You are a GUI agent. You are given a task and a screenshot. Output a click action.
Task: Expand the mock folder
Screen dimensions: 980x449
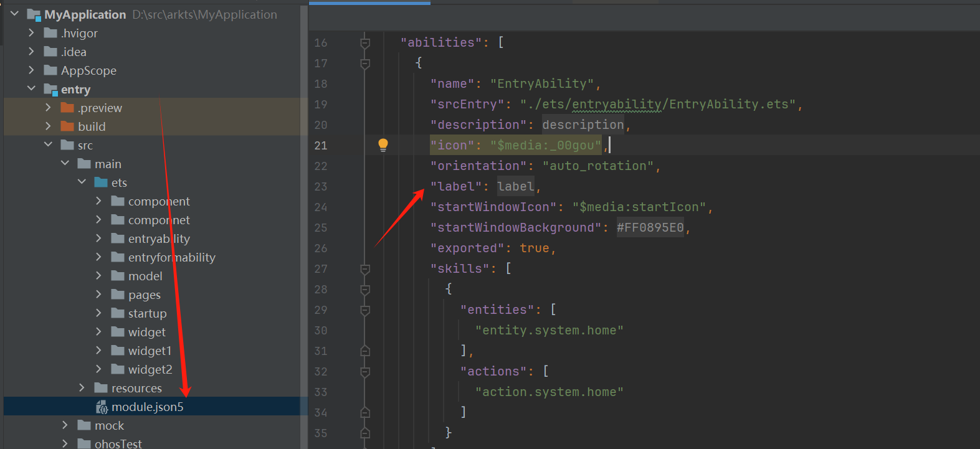point(65,425)
